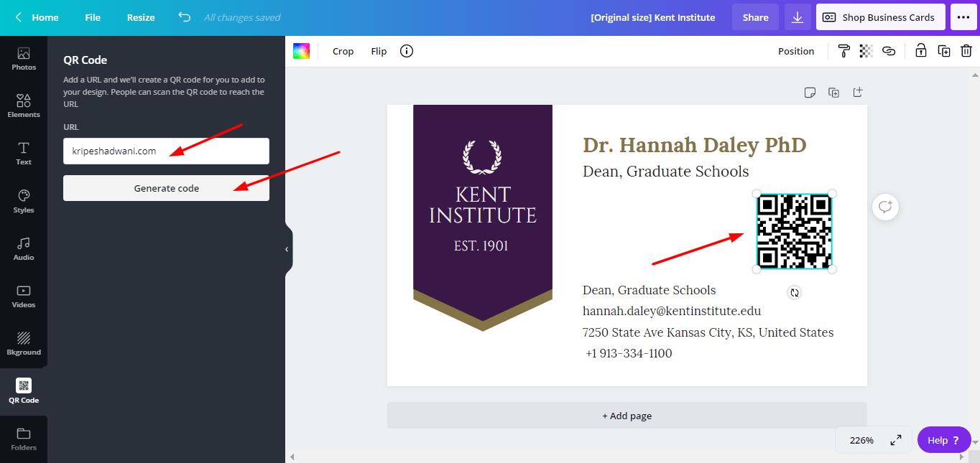Open the transparency checkerboard icon
The width and height of the screenshot is (980, 463).
pyautogui.click(x=866, y=51)
